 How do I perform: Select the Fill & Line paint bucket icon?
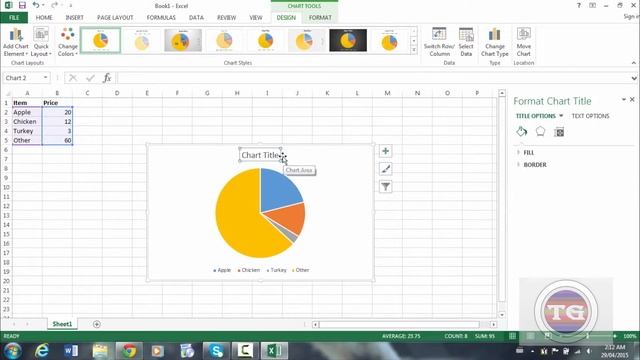point(521,131)
